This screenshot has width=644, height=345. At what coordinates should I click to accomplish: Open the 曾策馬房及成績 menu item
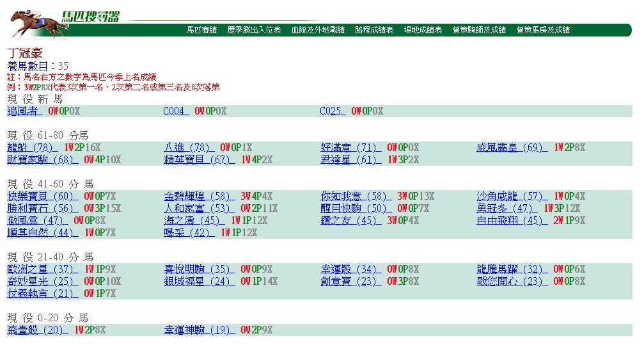click(544, 30)
